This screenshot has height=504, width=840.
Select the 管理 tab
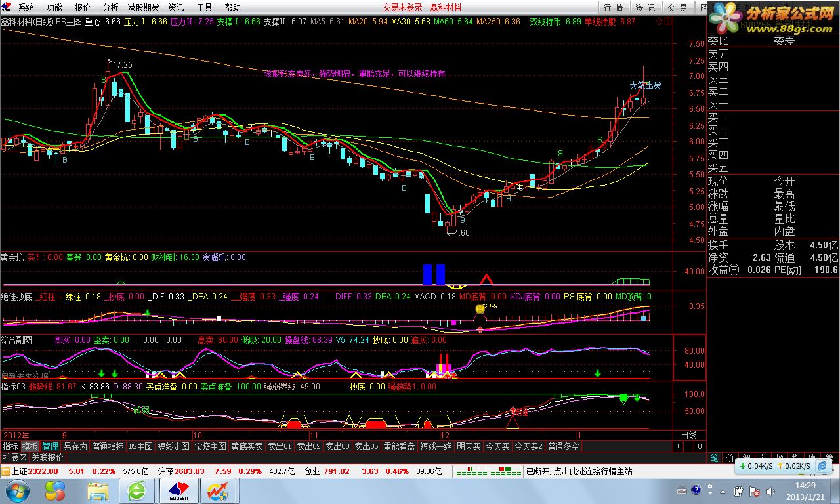(x=51, y=446)
